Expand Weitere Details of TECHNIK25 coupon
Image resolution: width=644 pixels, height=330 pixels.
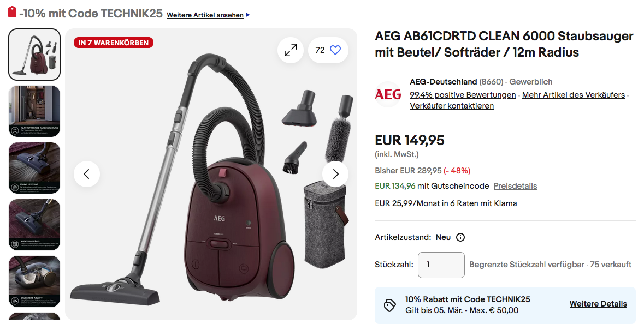coord(598,304)
